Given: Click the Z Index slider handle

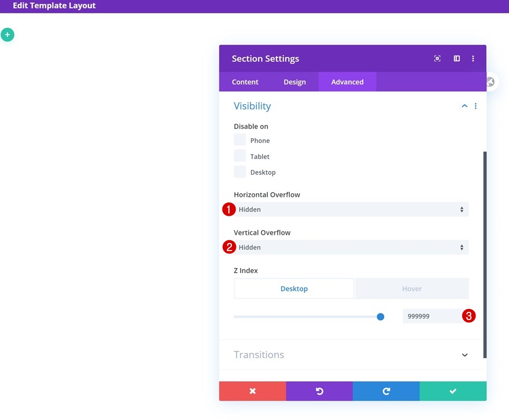Looking at the screenshot, I should [x=381, y=316].
